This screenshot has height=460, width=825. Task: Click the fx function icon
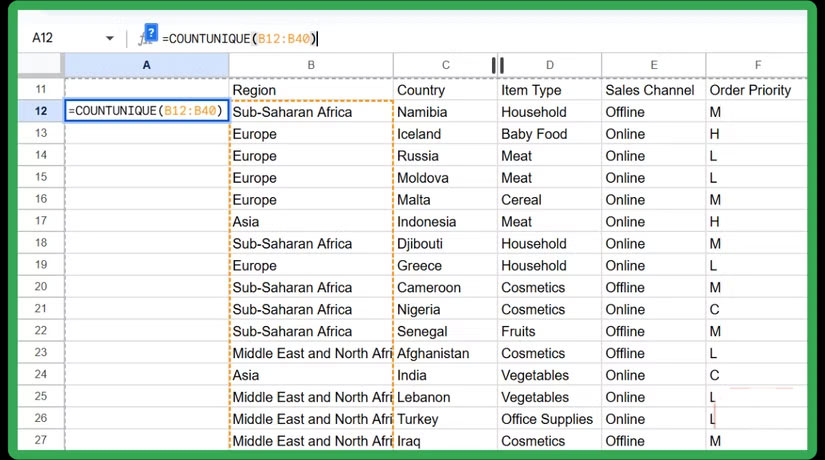click(144, 41)
